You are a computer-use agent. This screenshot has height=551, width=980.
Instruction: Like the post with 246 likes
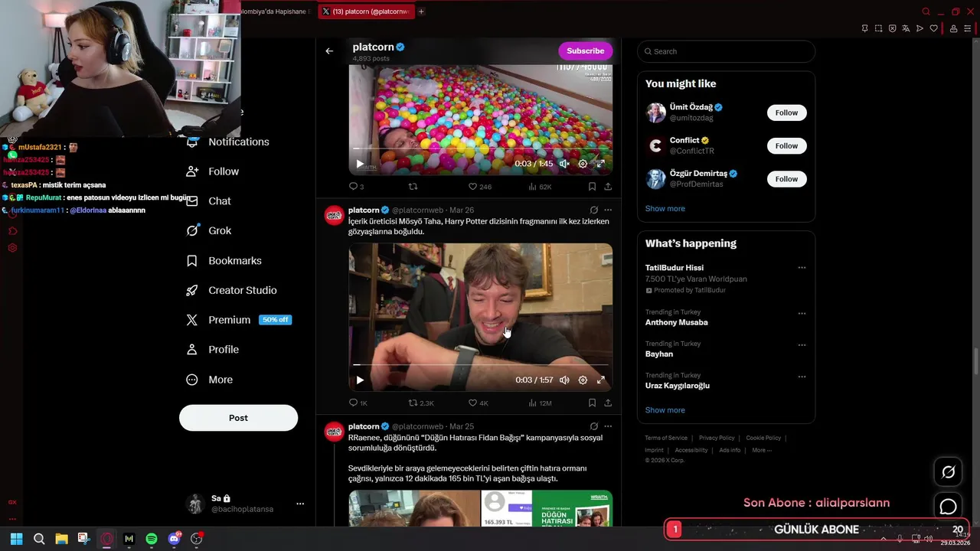coord(480,186)
